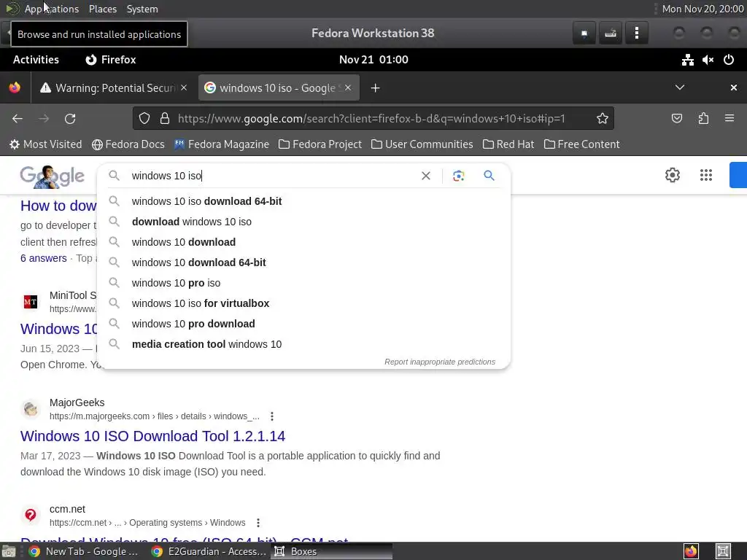Screen dimensions: 747x560
Task: Click Firefox icon in bottom panel tray
Action: 691,551
